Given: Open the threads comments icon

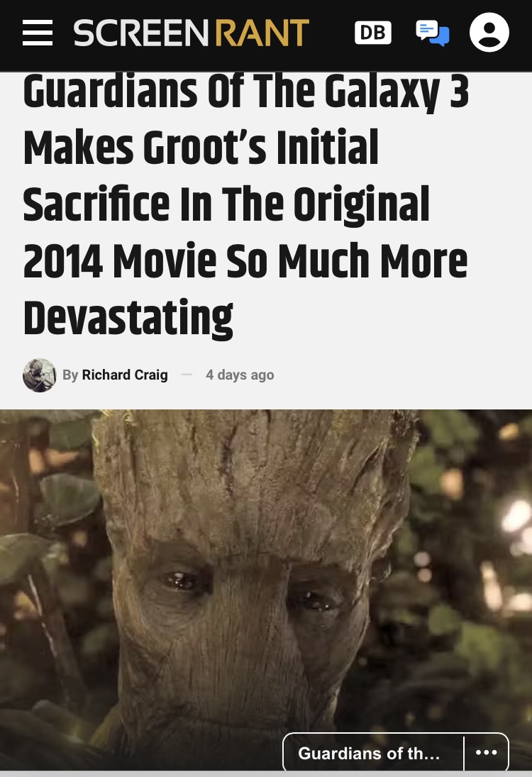Looking at the screenshot, I should [x=433, y=33].
